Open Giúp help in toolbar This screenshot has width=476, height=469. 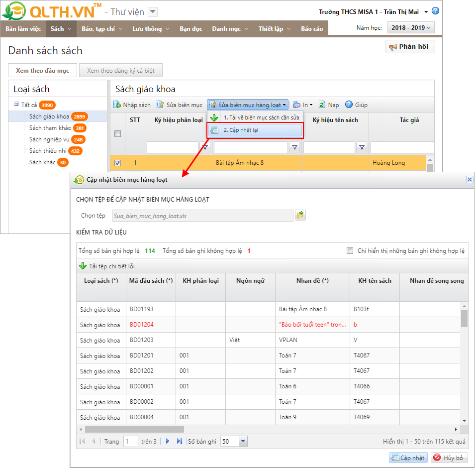pyautogui.click(x=357, y=105)
